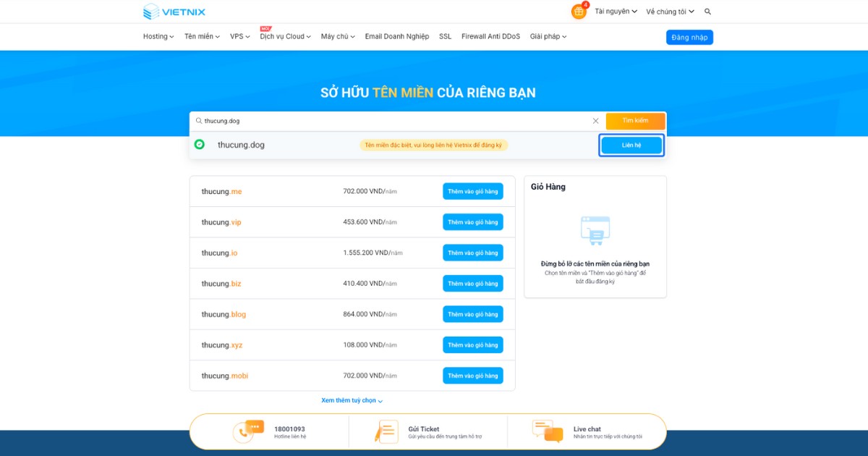Clear the search field with the X icon

595,120
